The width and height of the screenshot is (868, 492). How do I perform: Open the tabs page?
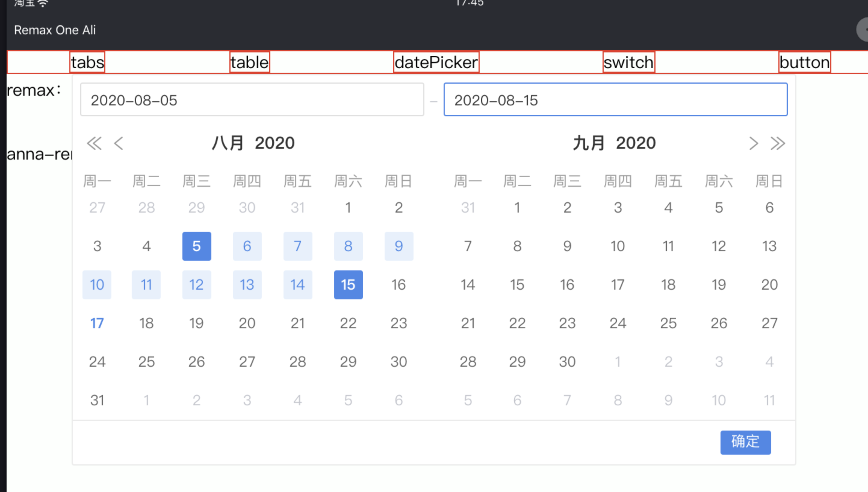88,62
